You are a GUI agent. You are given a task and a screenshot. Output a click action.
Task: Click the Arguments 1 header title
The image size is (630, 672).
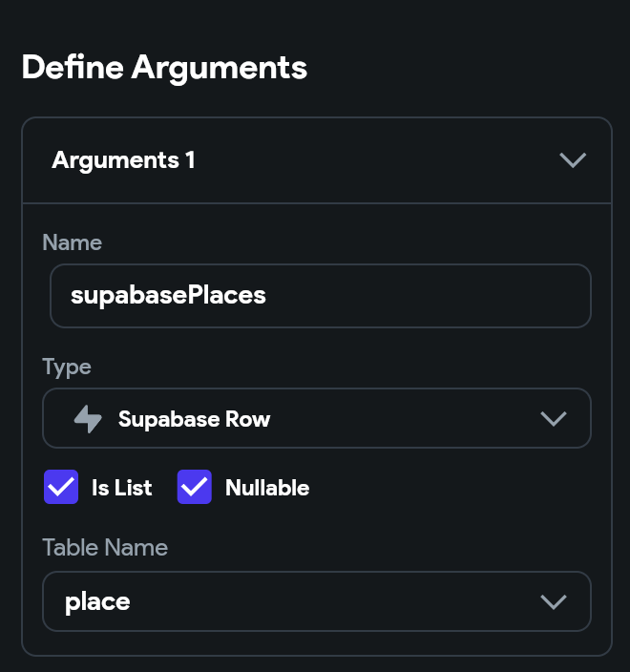click(x=123, y=160)
